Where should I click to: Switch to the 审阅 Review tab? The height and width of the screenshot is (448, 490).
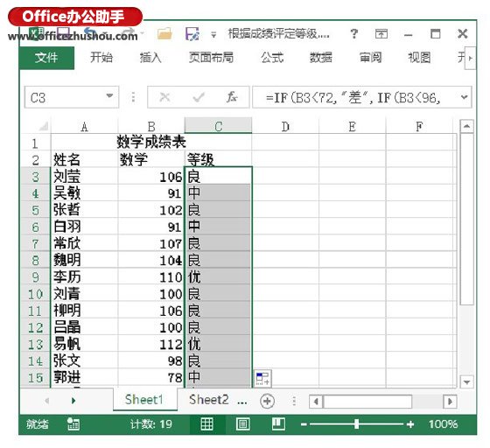point(370,58)
